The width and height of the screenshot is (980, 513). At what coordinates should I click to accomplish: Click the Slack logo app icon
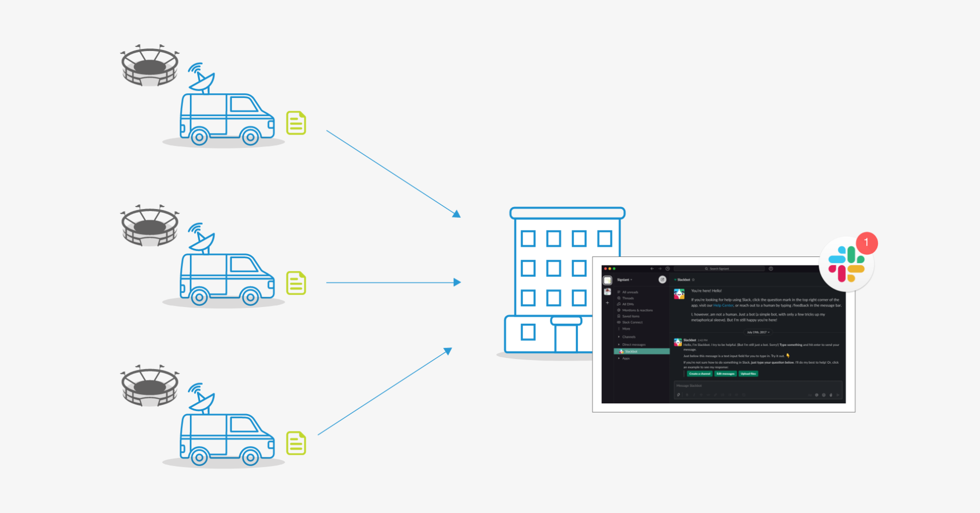[x=847, y=264]
